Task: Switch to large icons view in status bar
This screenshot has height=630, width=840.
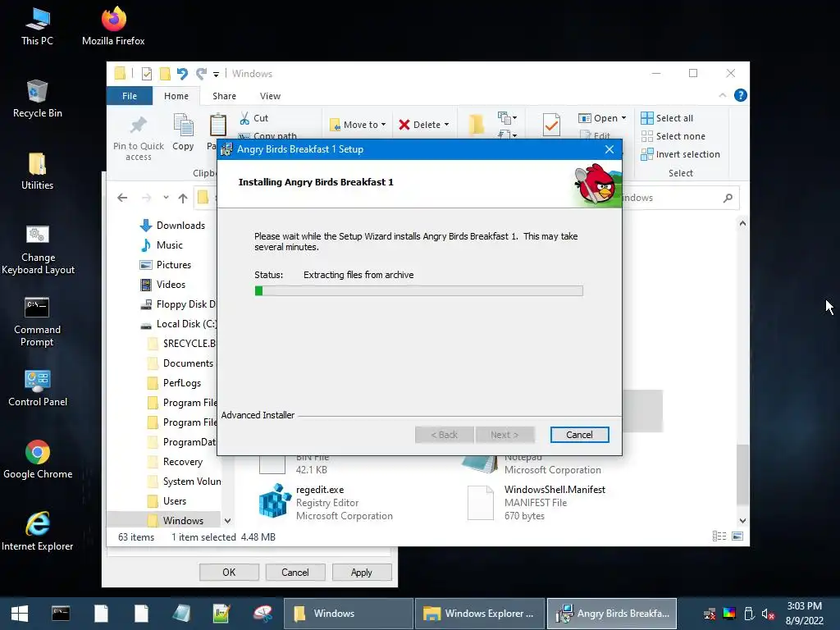Action: point(737,536)
